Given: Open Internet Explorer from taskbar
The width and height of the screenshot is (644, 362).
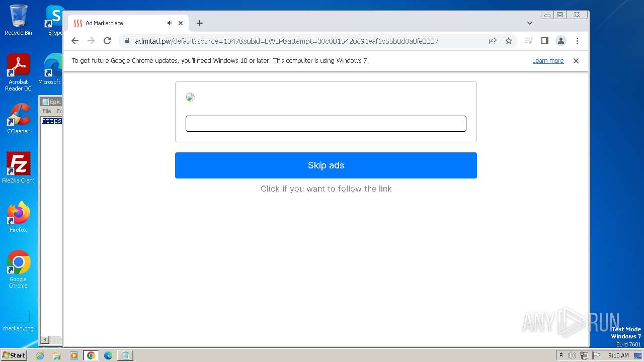Looking at the screenshot, I should coord(40,355).
